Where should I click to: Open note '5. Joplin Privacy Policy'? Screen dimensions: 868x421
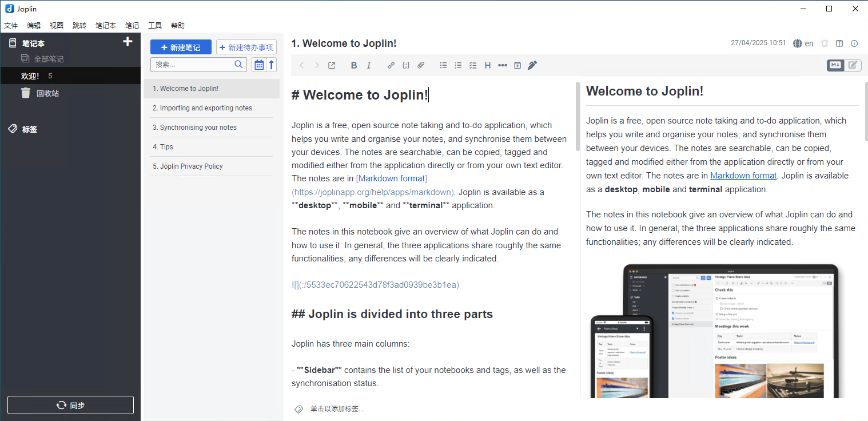(212, 166)
